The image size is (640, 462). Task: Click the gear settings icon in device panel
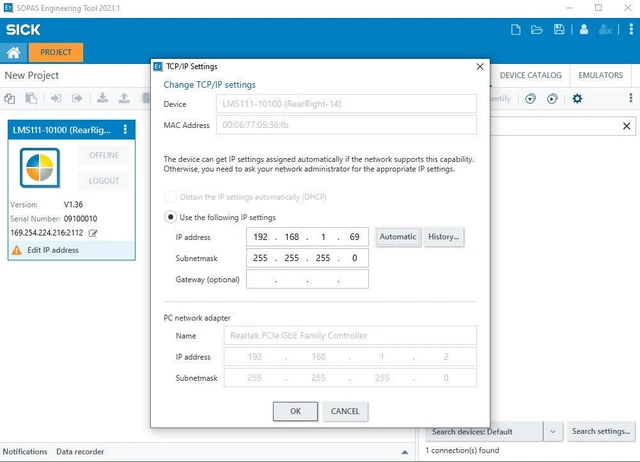[577, 98]
